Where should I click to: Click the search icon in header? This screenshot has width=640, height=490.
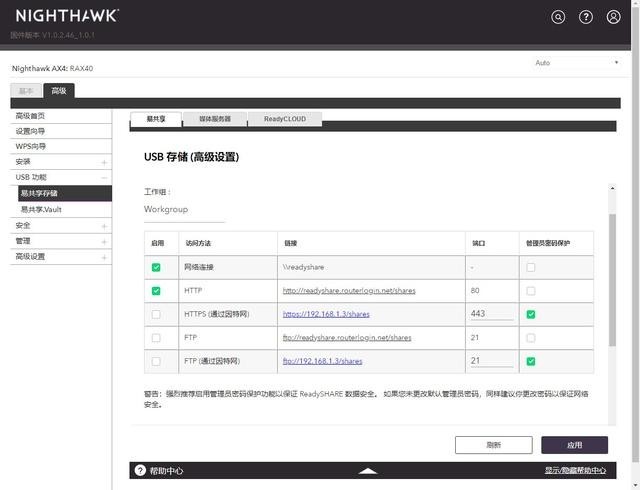pyautogui.click(x=558, y=17)
